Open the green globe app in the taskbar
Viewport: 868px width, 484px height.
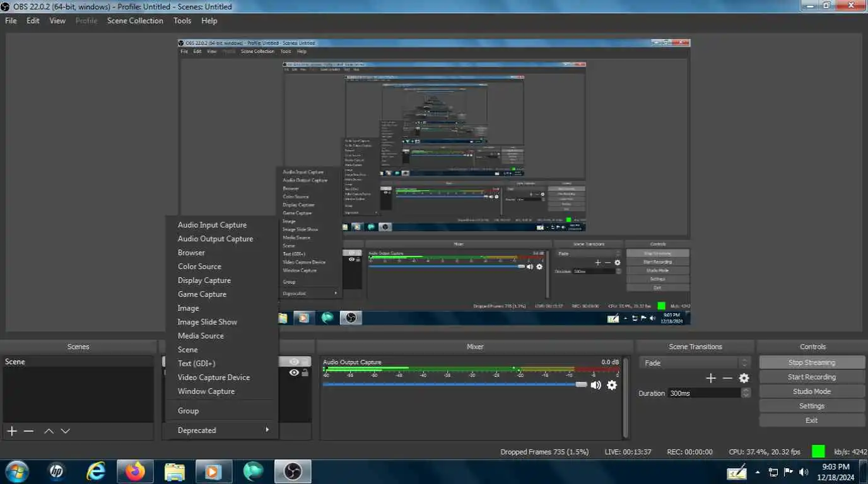tap(253, 471)
